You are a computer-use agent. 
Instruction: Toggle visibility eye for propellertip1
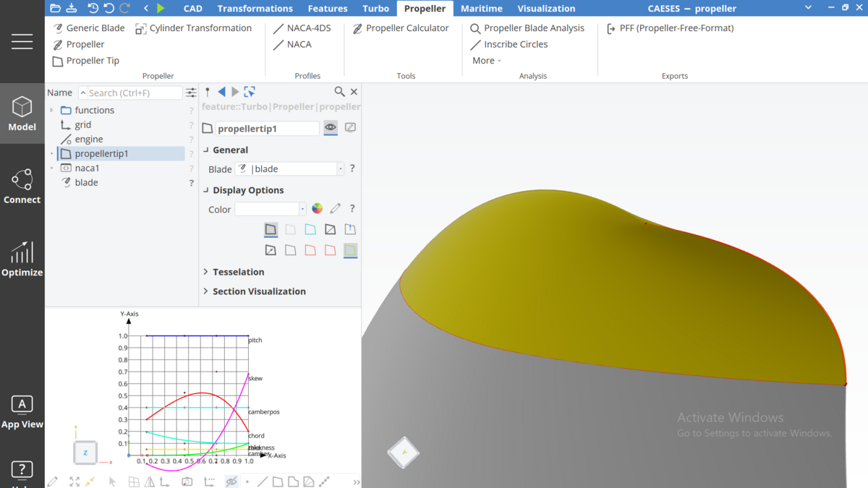click(x=331, y=128)
